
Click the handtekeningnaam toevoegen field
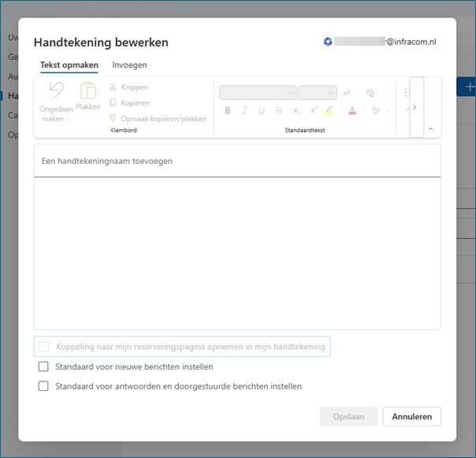point(236,161)
